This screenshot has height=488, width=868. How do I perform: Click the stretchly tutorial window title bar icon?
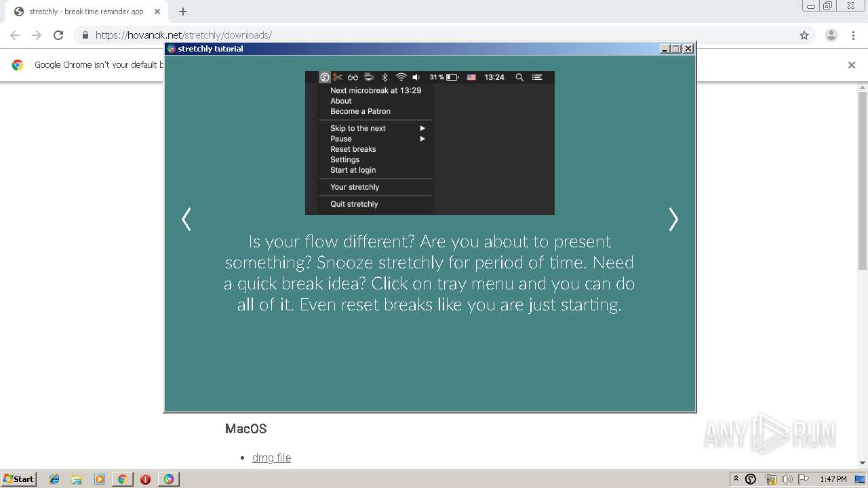tap(172, 49)
